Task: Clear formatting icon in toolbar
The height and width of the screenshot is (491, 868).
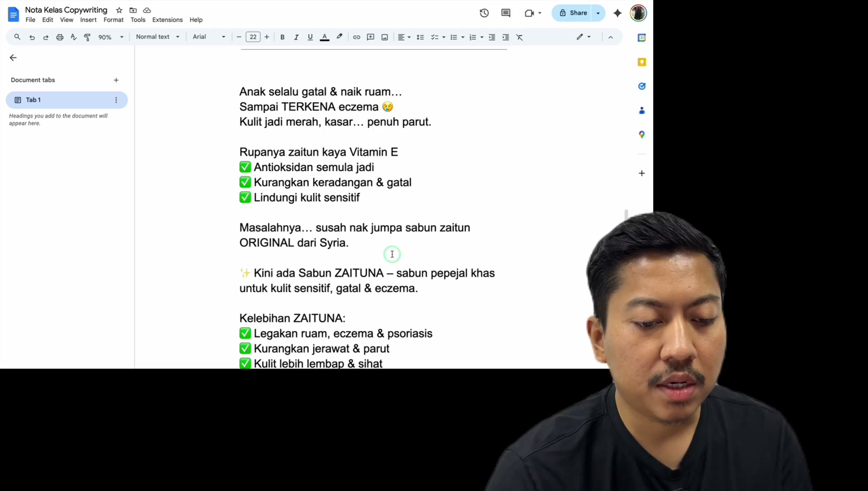Action: click(520, 37)
